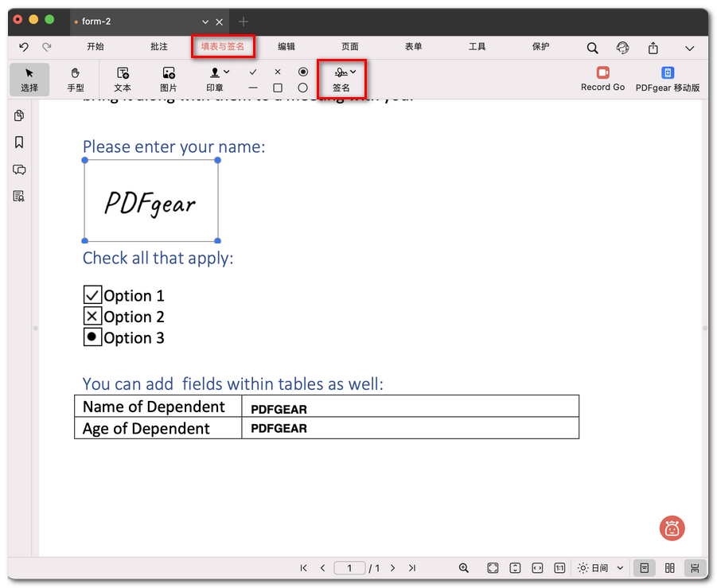The width and height of the screenshot is (717, 588).
Task: Open the 日间 display mode dropdown
Action: tap(600, 568)
